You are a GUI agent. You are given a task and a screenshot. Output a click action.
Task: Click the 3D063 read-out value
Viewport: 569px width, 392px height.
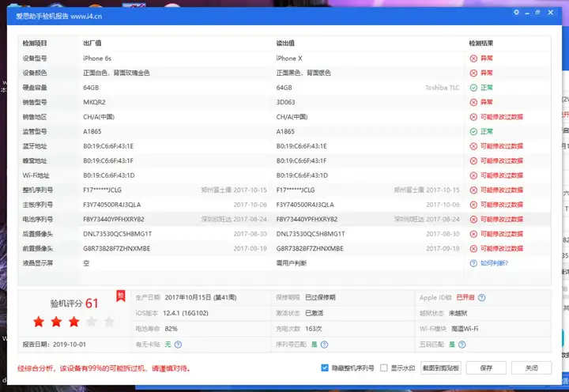pyautogui.click(x=285, y=103)
